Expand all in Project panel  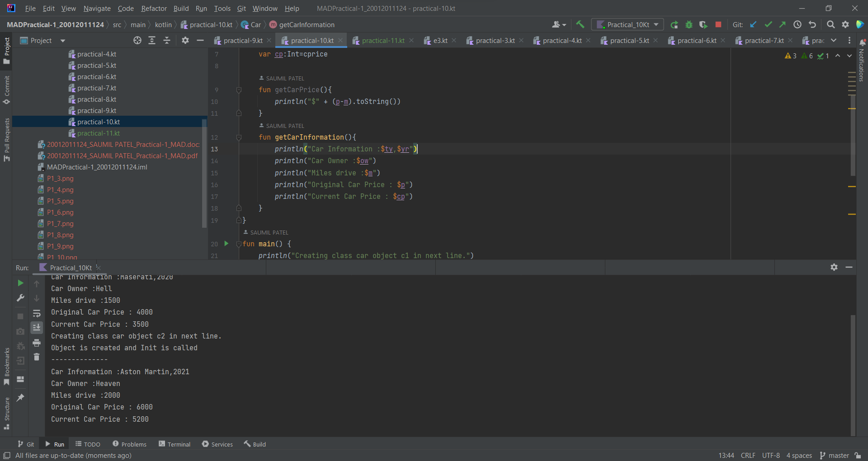tap(152, 40)
